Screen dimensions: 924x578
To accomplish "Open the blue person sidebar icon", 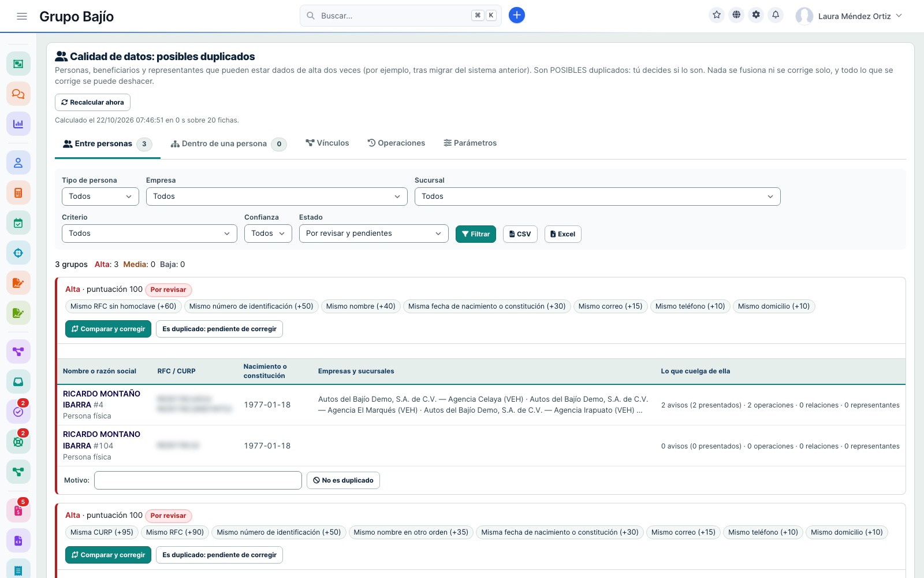I will coord(18,163).
